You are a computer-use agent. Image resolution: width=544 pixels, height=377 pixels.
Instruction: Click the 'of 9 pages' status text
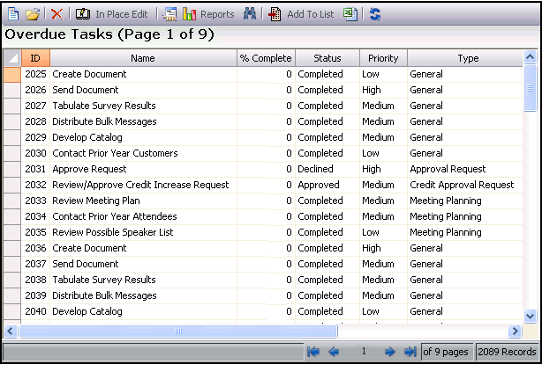(x=446, y=352)
